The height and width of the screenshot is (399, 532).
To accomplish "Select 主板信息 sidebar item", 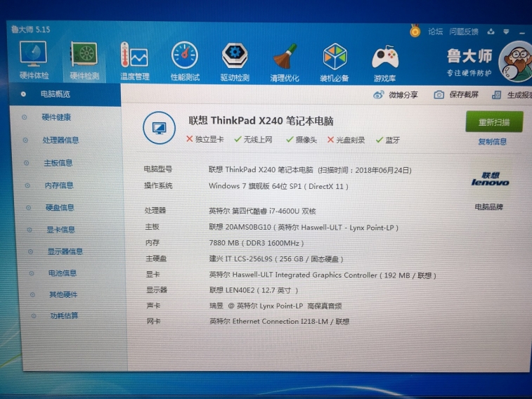I will (58, 163).
